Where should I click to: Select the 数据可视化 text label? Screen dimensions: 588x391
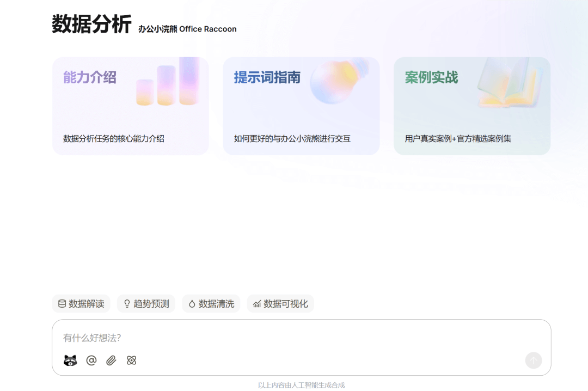(286, 304)
